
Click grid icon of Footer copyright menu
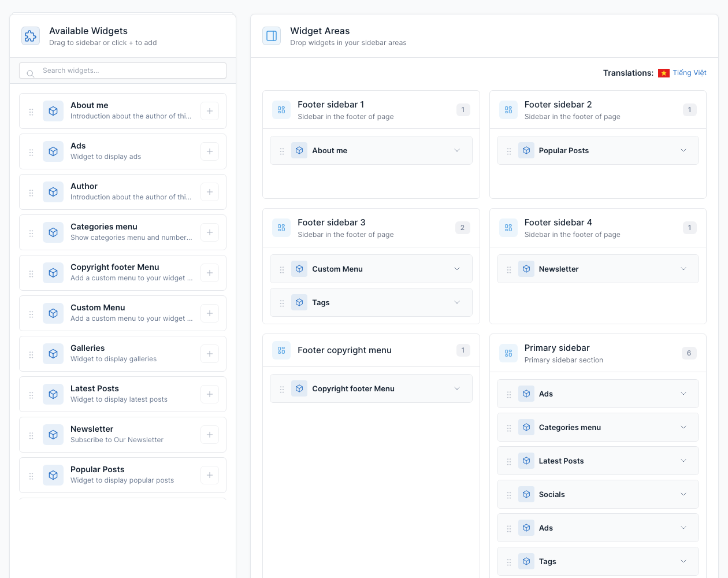281,350
